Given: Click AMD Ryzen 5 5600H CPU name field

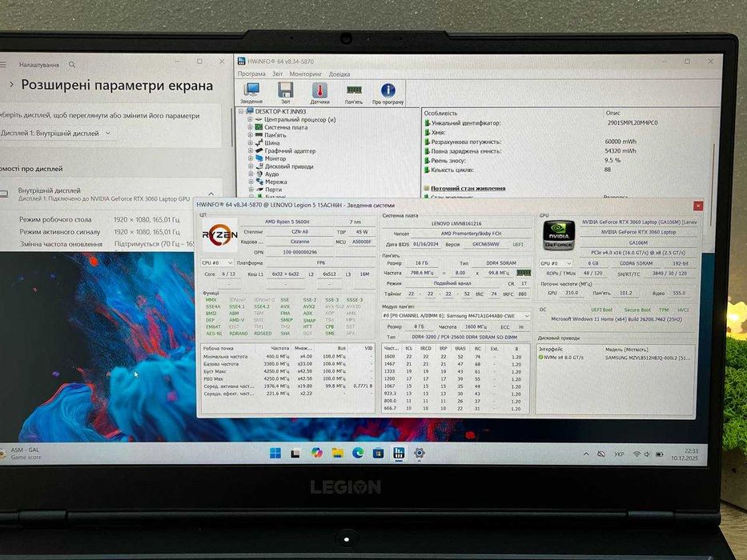Looking at the screenshot, I should (x=287, y=222).
